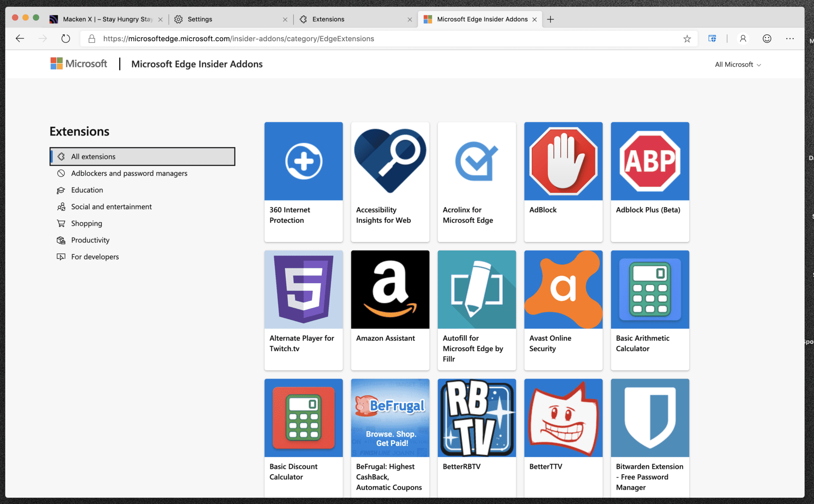This screenshot has height=504, width=814.
Task: Reload the page with the refresh icon
Action: coord(65,39)
